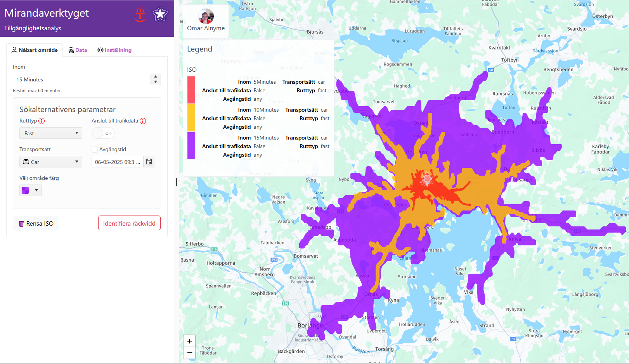
Task: Click the red 5 Minutes legend color bar
Action: pos(191,90)
